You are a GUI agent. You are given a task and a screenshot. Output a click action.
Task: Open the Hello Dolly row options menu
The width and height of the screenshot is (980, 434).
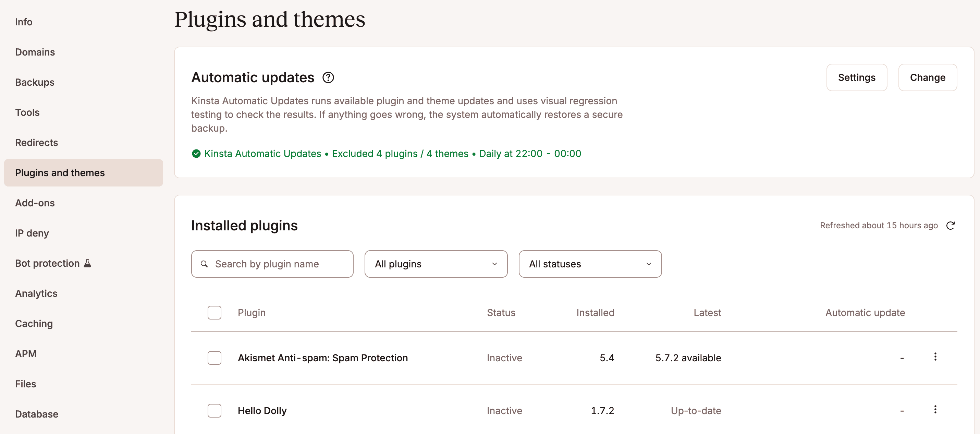(935, 410)
